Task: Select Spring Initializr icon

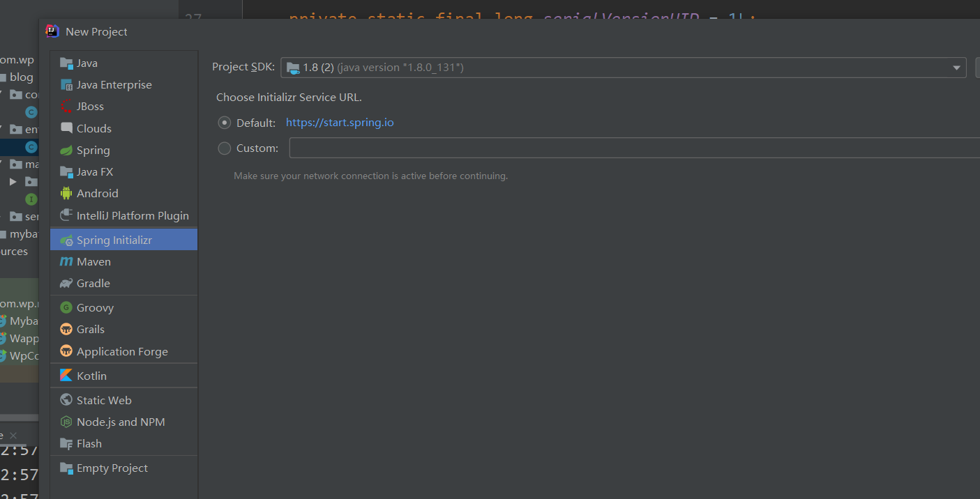Action: coord(66,240)
